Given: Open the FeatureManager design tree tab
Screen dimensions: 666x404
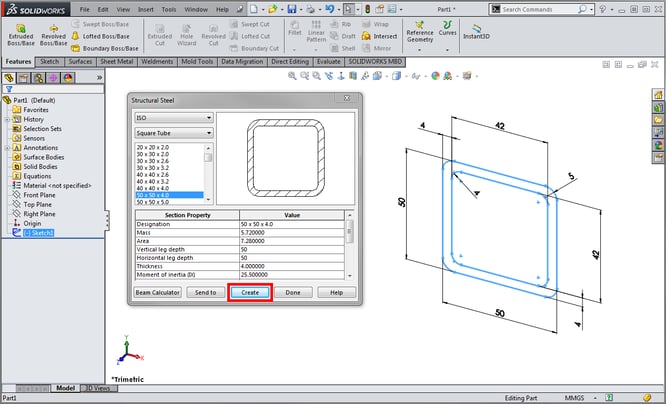Looking at the screenshot, I should (x=9, y=78).
